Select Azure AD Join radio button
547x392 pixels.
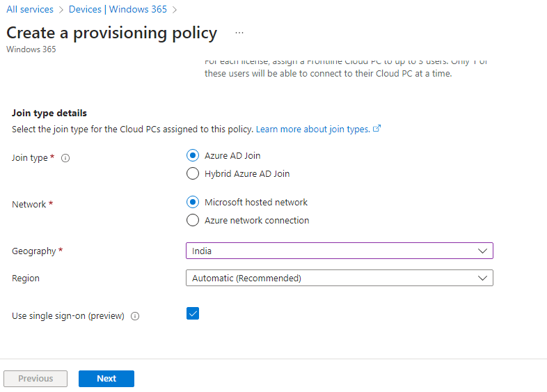(x=193, y=155)
